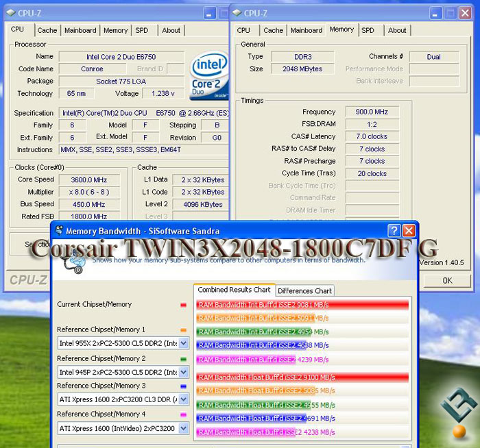Click the Sandra help question-mark button

click(394, 231)
